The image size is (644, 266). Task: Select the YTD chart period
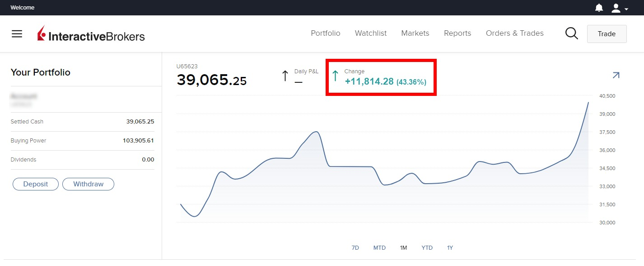point(427,247)
